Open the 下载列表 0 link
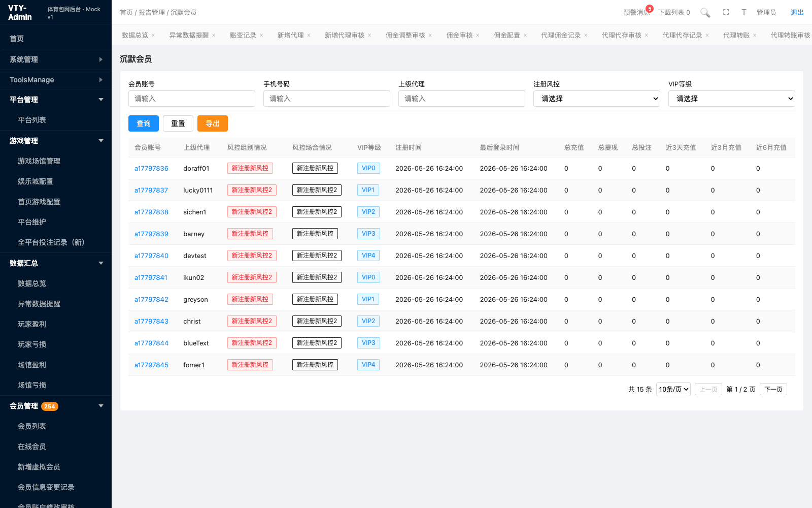Viewport: 812px width, 508px height. [x=674, y=12]
